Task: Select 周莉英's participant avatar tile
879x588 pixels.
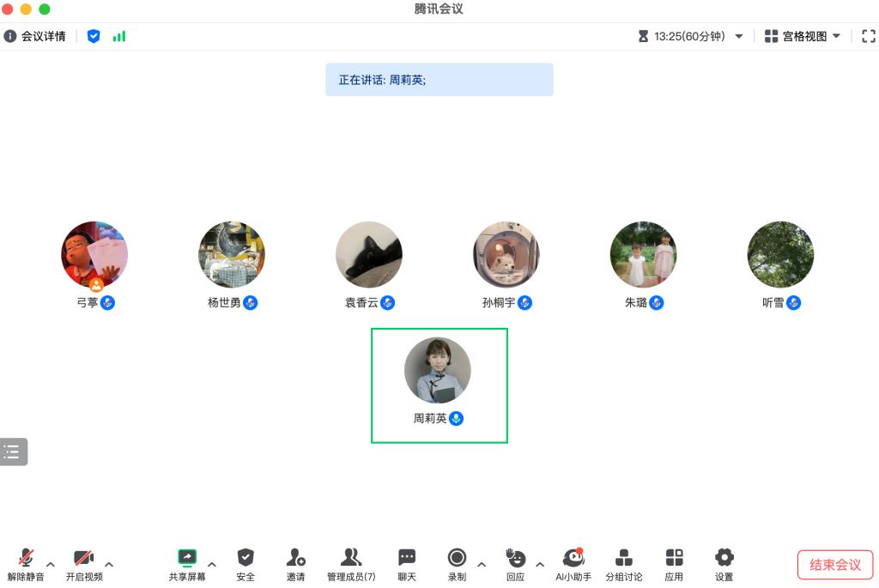Action: pyautogui.click(x=439, y=385)
